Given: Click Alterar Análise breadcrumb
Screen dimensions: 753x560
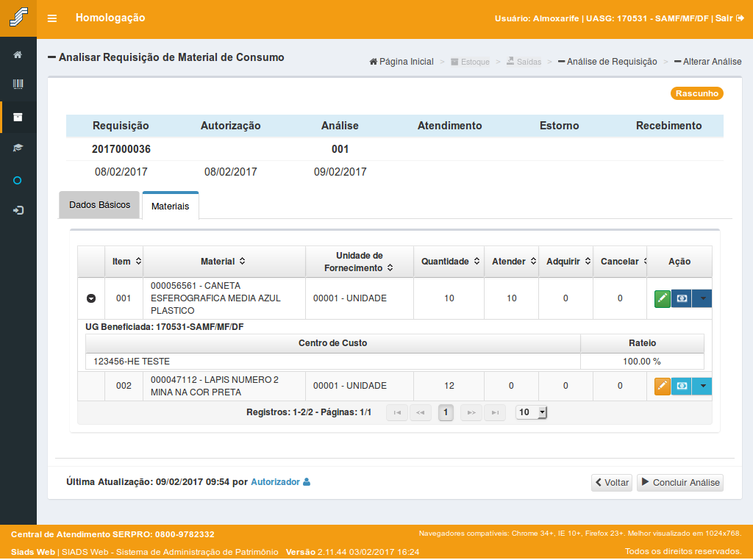Looking at the screenshot, I should tap(708, 62).
